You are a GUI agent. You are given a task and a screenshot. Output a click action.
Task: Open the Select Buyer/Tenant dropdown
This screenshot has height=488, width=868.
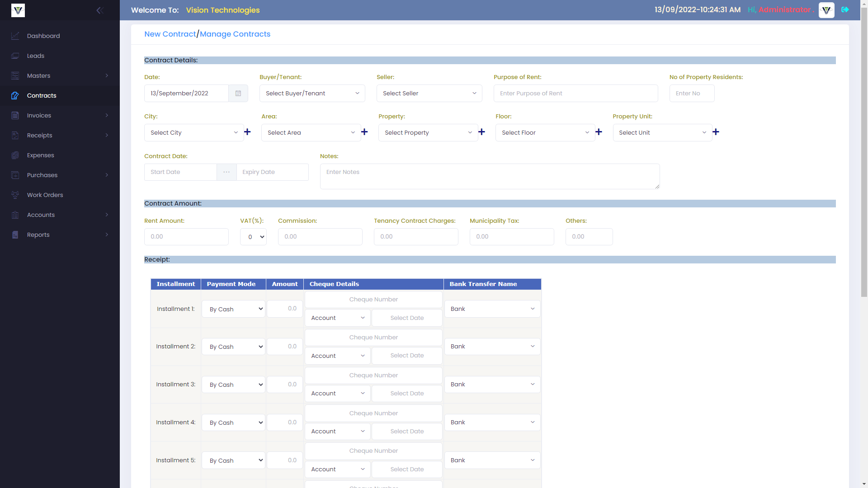tap(312, 93)
